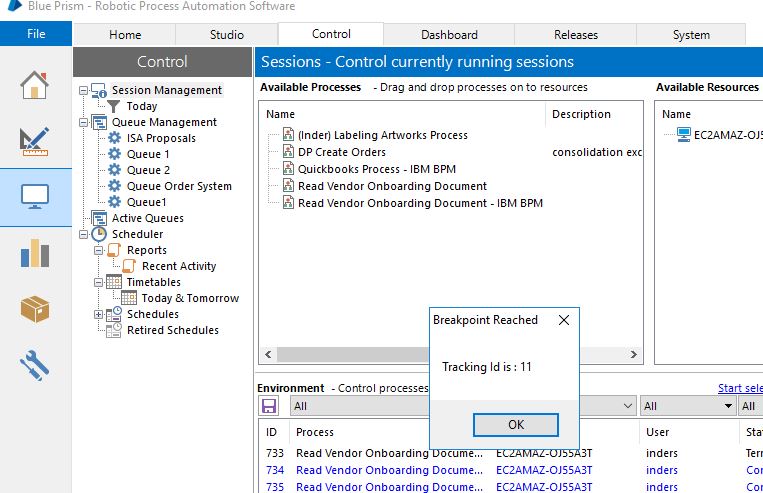Click the Schedules icon in tree
763x493 pixels.
point(114,314)
